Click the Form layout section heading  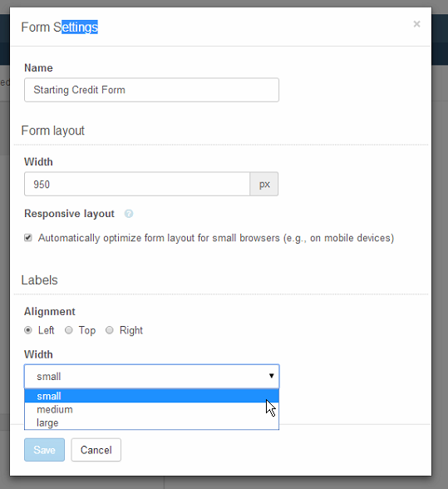[x=52, y=131]
